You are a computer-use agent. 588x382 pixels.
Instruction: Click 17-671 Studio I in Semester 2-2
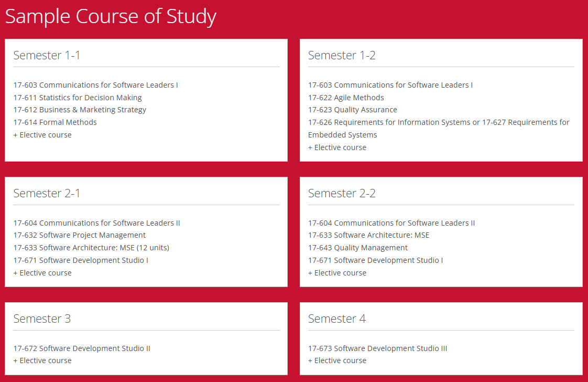pos(376,260)
